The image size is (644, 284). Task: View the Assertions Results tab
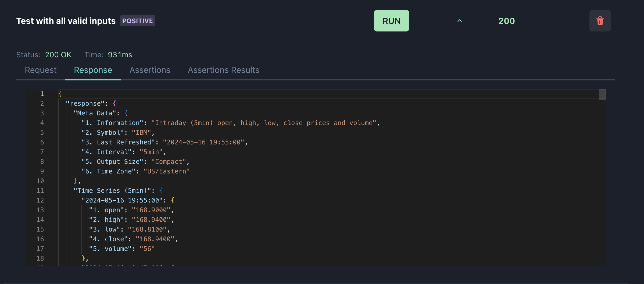223,70
